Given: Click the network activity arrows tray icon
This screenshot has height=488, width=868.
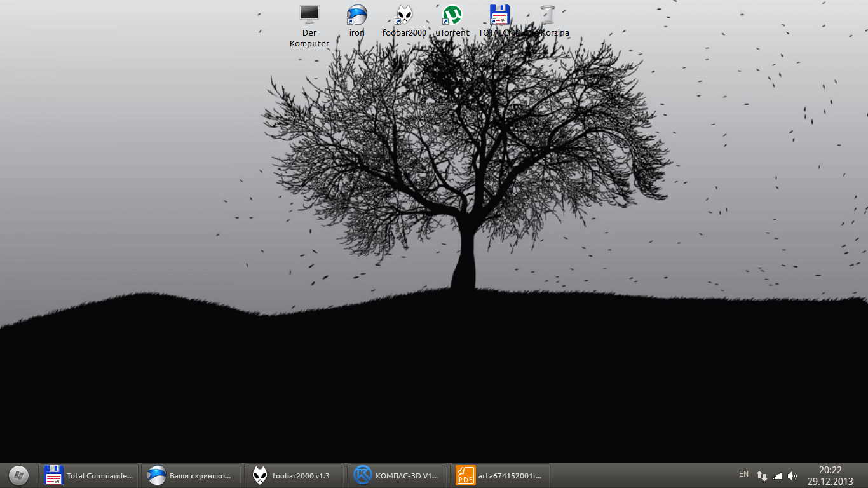Looking at the screenshot, I should (x=761, y=476).
